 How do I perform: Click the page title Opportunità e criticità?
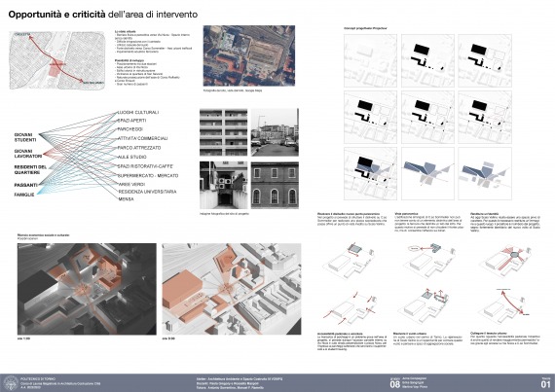56,15
